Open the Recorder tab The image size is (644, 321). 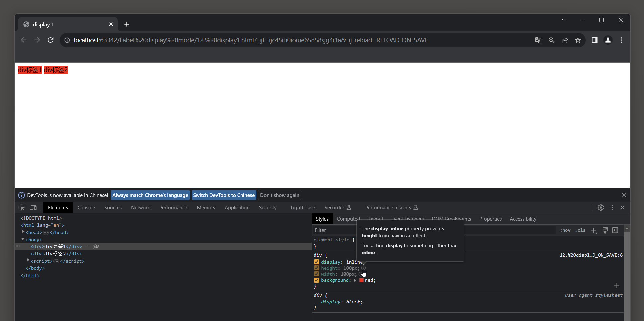(338, 208)
